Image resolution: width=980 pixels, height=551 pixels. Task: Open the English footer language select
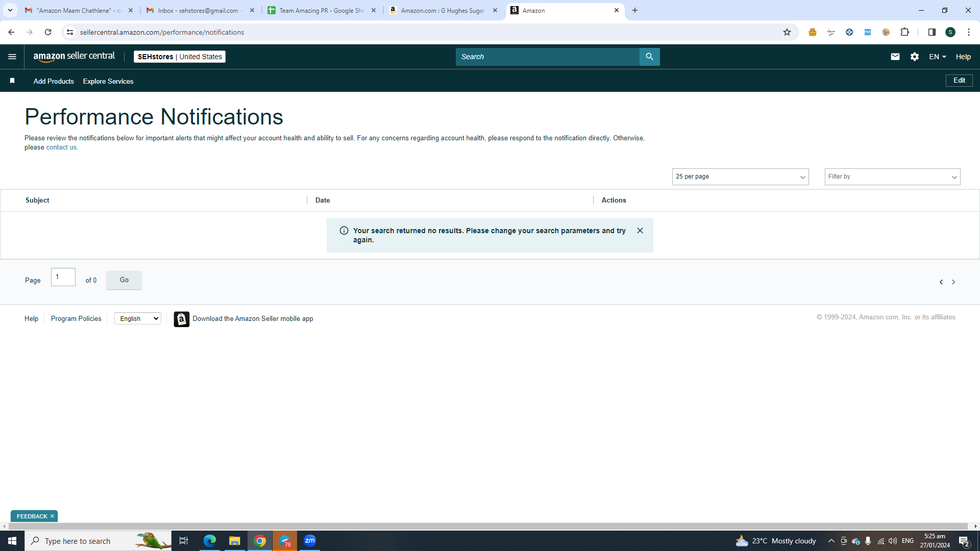point(138,318)
